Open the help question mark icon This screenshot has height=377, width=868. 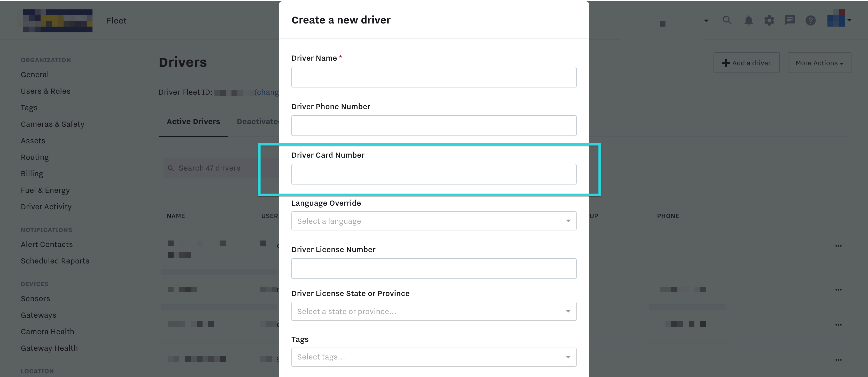[811, 20]
